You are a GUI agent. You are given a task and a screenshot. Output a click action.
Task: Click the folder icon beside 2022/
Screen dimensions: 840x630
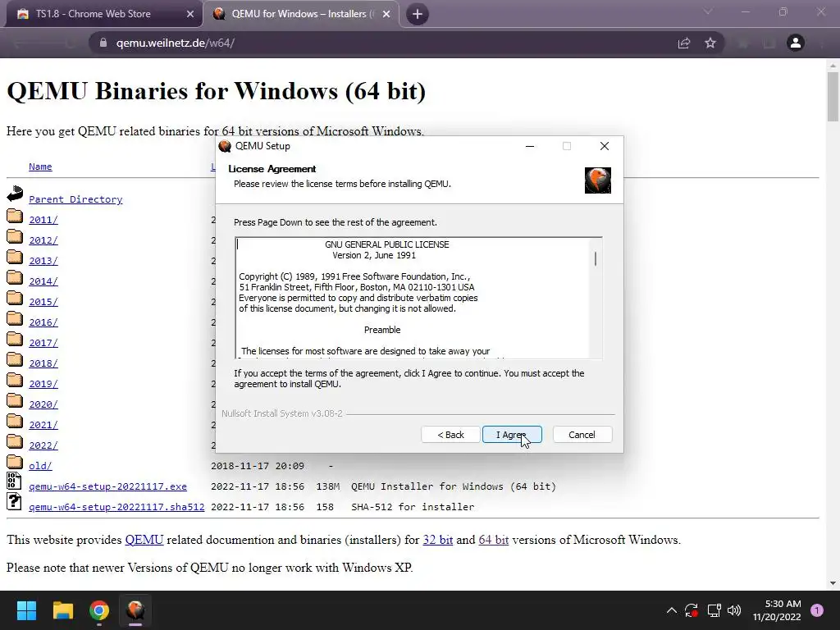click(x=15, y=442)
